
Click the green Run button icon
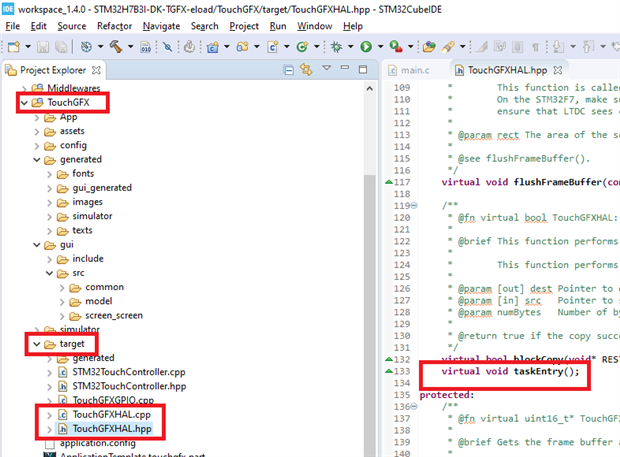click(x=367, y=46)
